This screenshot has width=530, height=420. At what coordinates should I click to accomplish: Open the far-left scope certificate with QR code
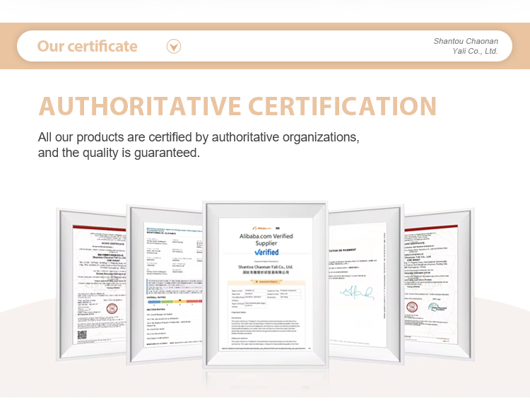pyautogui.click(x=92, y=285)
